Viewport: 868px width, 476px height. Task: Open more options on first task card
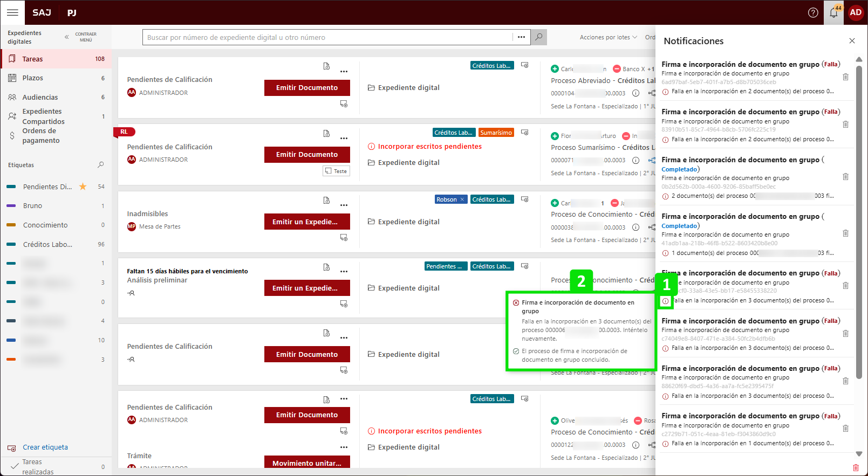344,71
